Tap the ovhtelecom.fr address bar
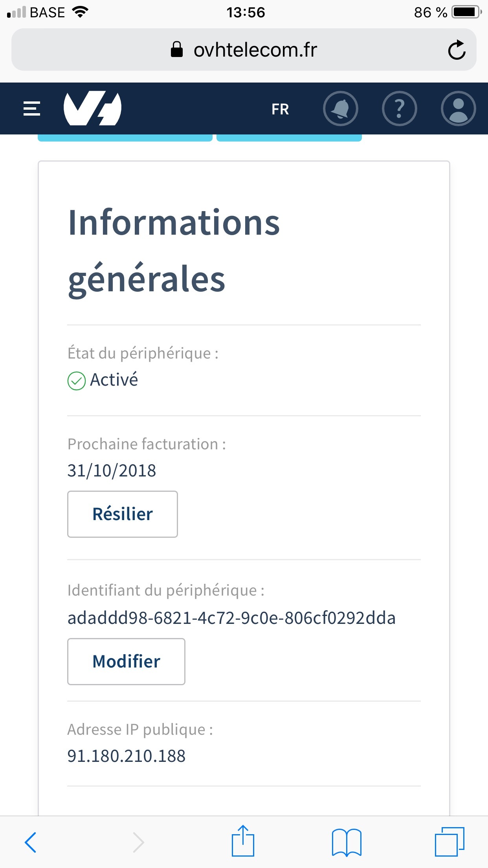Screen dimensions: 488x868 [x=244, y=50]
